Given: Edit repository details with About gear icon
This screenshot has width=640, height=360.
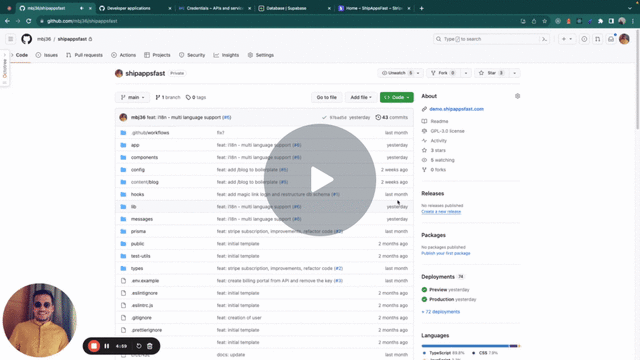Looking at the screenshot, I should point(517,96).
